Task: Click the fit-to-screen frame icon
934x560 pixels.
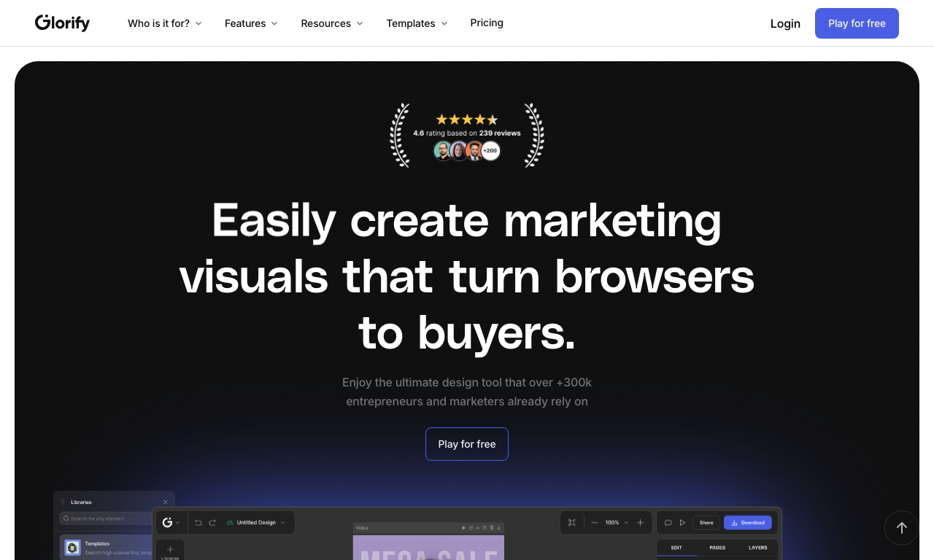Action: click(x=572, y=522)
